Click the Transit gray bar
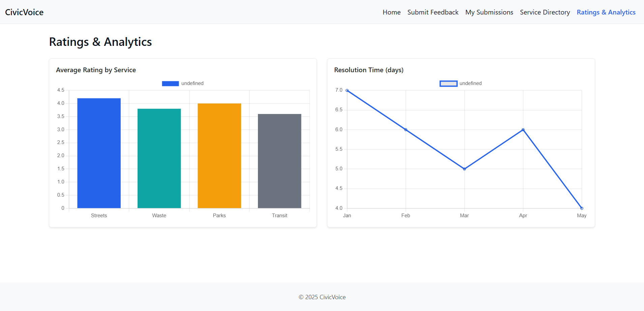Screen dimensions: 644x311 [280, 161]
